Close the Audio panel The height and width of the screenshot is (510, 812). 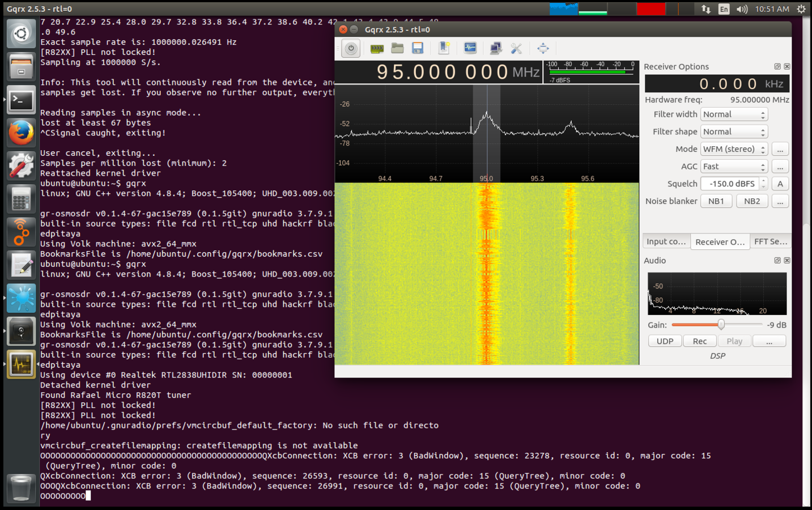coord(787,260)
